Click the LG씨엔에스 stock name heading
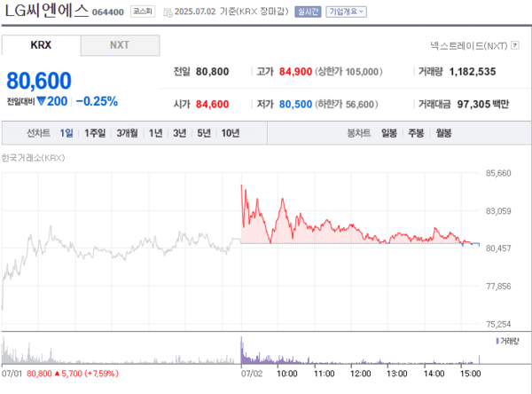Image resolution: width=532 pixels, height=394 pixels. coord(44,12)
